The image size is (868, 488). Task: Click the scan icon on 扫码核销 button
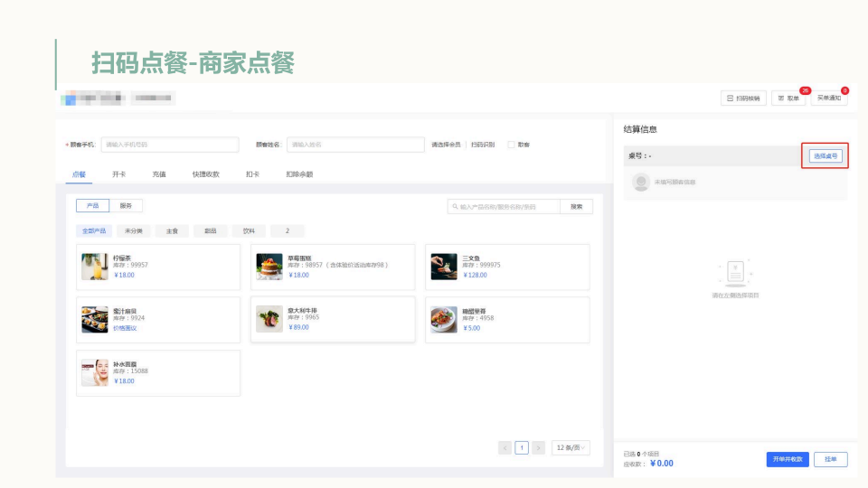[x=731, y=98]
